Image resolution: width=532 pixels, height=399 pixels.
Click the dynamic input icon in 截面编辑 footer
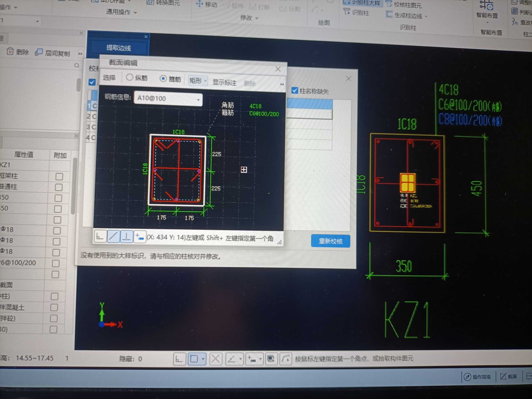pos(140,236)
